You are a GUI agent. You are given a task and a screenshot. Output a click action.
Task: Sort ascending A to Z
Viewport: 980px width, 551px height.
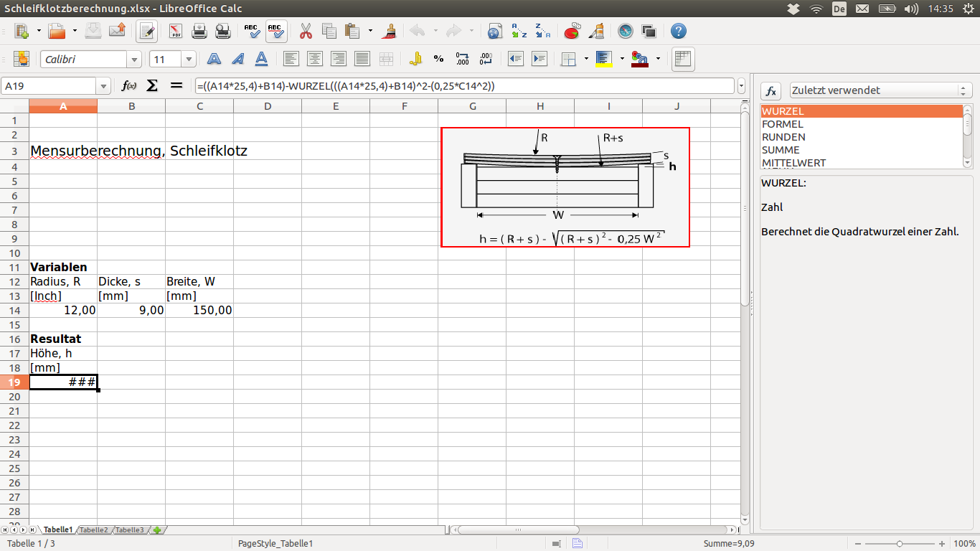click(x=519, y=32)
